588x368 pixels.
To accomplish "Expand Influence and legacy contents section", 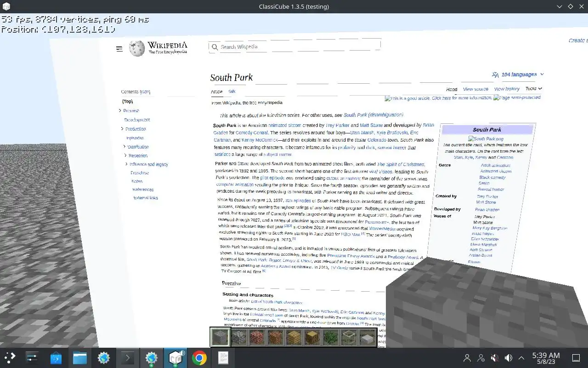I will [126, 164].
